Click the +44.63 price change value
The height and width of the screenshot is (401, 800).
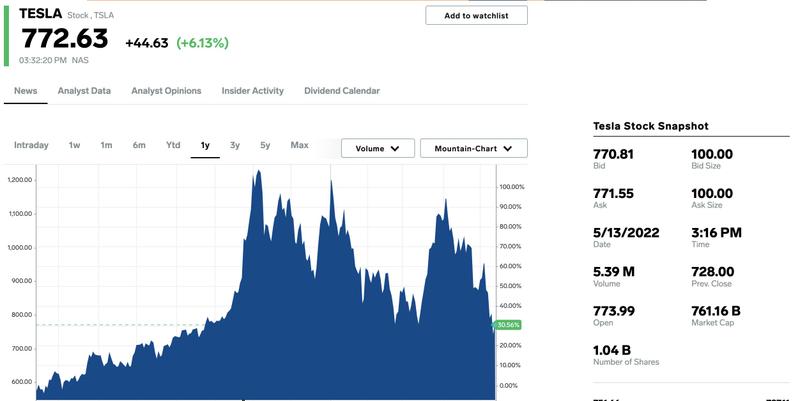coord(147,43)
